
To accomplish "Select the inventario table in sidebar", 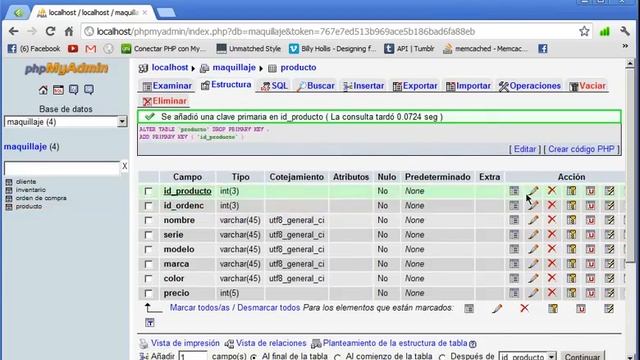I will (x=31, y=190).
